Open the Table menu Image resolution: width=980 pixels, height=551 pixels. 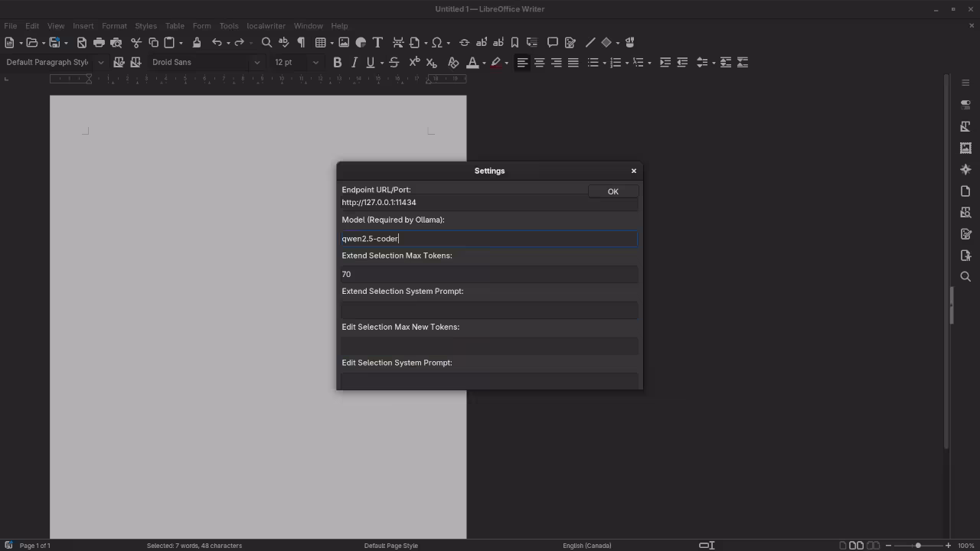(x=175, y=25)
